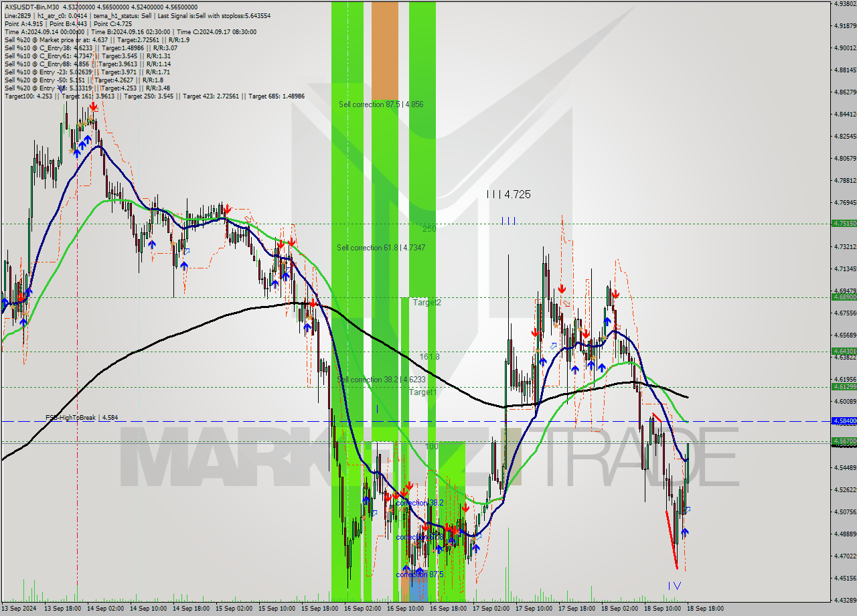Image resolution: width=857 pixels, height=616 pixels.
Task: Click the orange block atop the green zone
Action: coord(385,51)
